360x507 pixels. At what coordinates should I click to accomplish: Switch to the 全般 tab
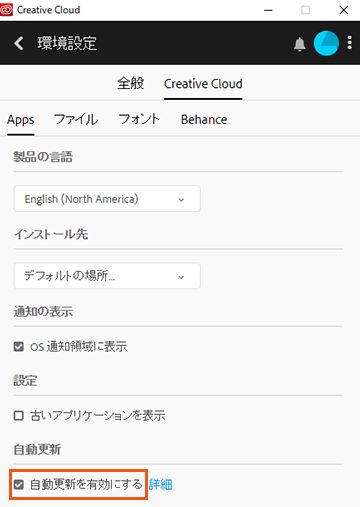130,83
